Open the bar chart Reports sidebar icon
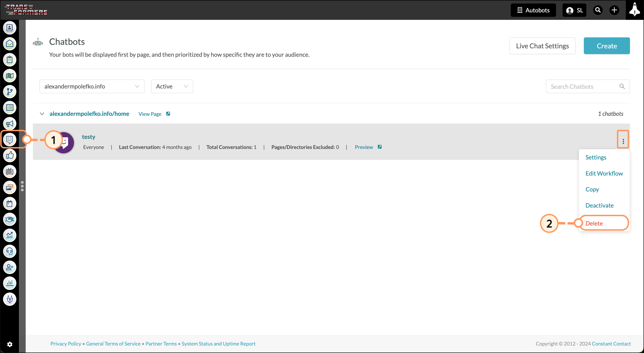The image size is (644, 353). 10,283
